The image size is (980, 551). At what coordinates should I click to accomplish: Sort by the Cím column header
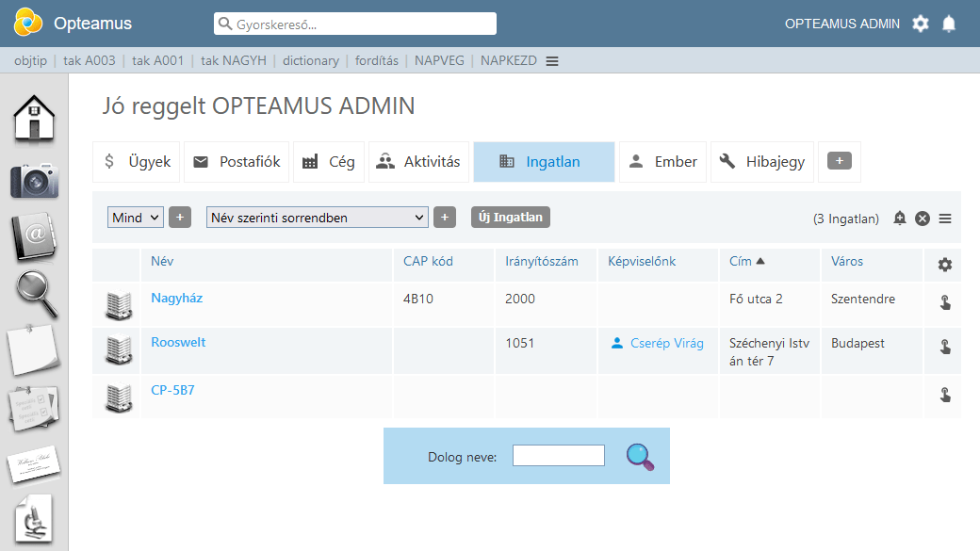[x=740, y=261]
